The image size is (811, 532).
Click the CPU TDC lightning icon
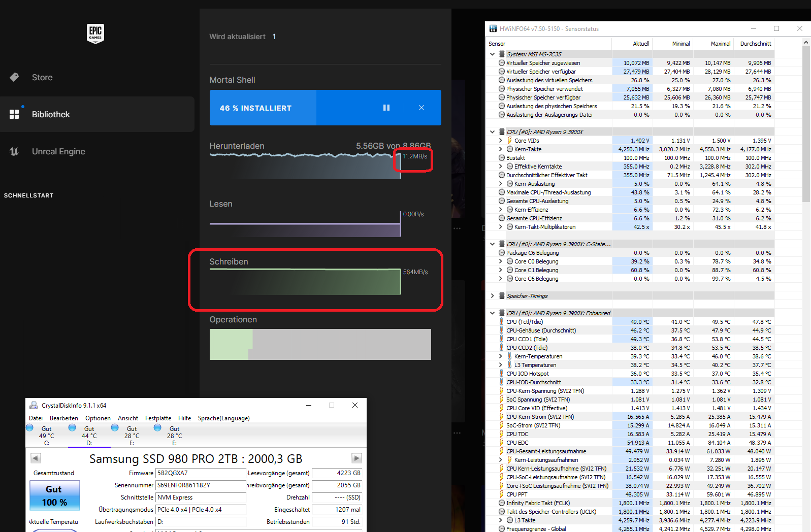501,434
